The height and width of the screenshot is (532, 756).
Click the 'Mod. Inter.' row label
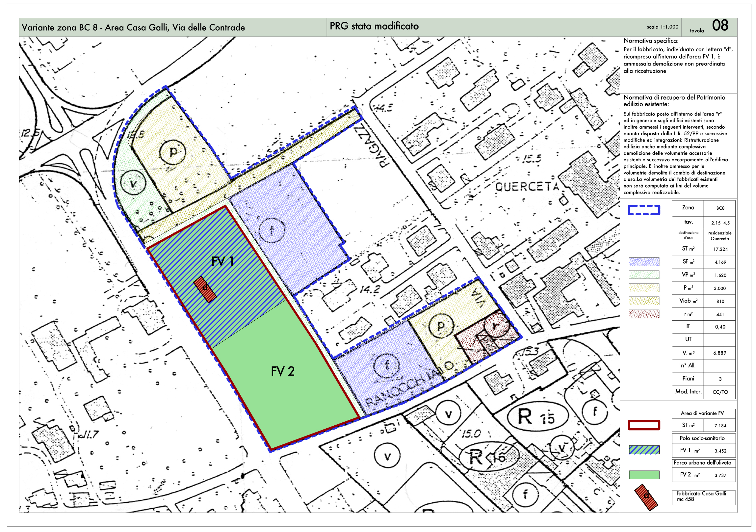689,392
